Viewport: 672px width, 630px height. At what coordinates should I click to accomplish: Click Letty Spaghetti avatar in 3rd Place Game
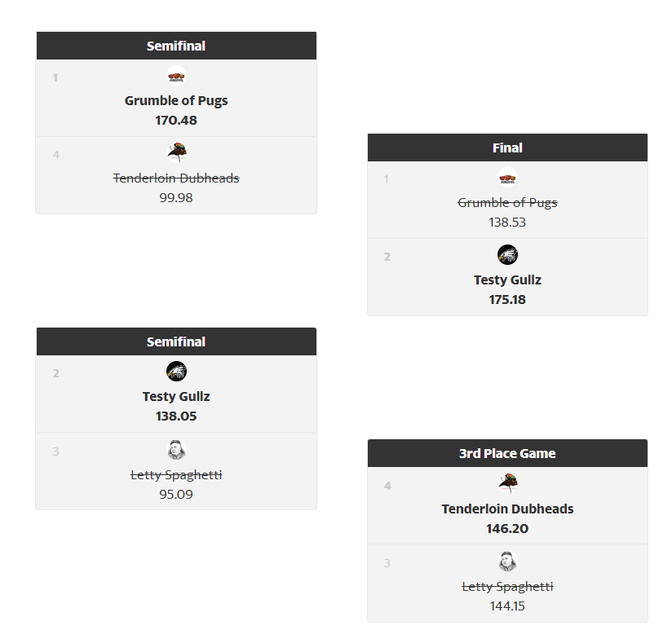click(x=507, y=562)
